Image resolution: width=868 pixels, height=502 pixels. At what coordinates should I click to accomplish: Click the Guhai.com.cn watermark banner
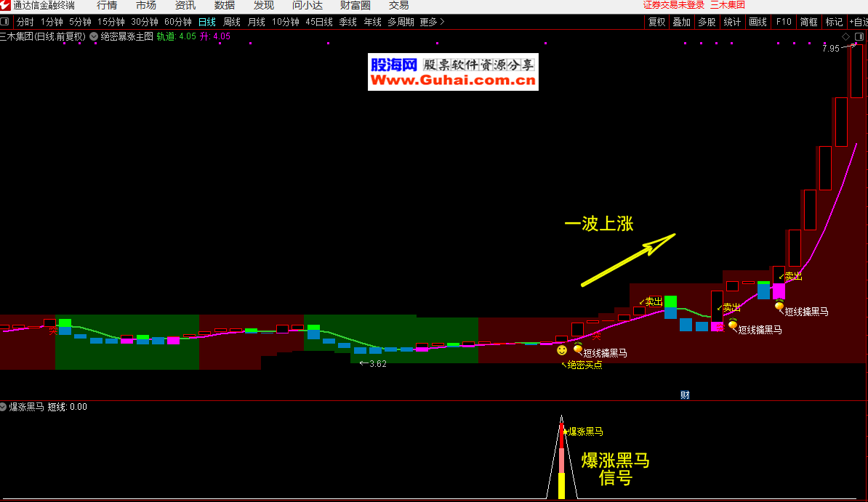[x=453, y=72]
